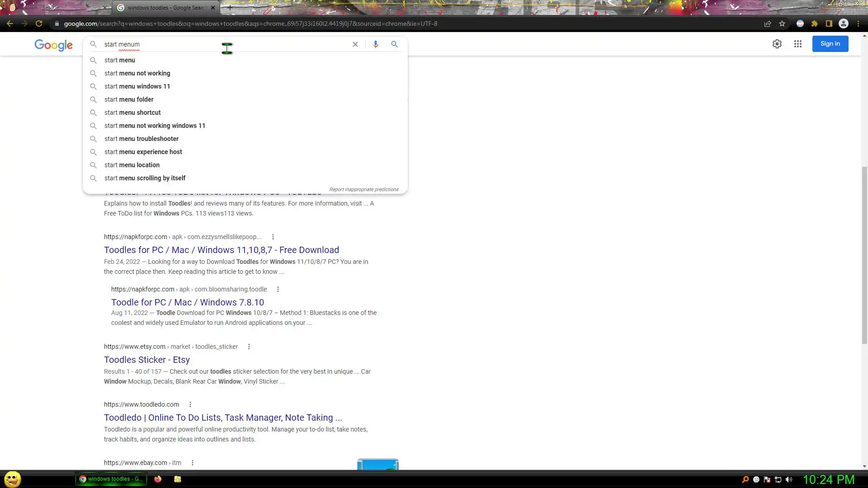Select suggestion "start menu troubleshooter"
868x488 pixels.
pyautogui.click(x=141, y=139)
